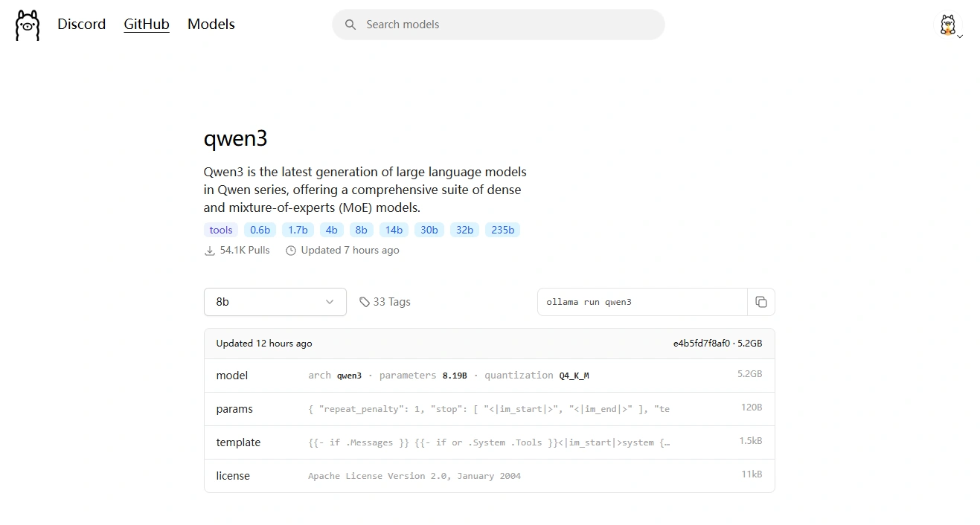This screenshot has height=525, width=980.
Task: Select the ollama run qwen3 command box
Action: click(642, 302)
